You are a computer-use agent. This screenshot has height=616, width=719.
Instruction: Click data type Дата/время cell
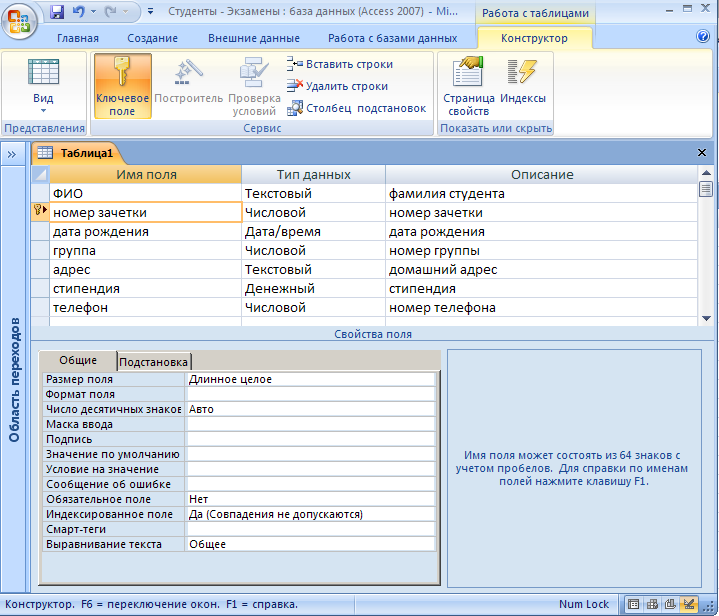[314, 232]
